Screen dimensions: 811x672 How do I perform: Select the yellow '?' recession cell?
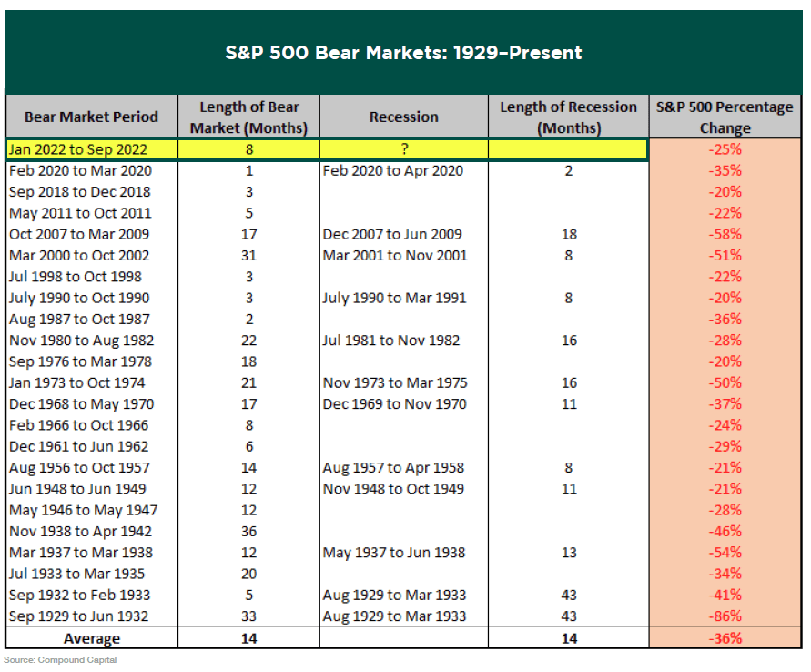(x=403, y=149)
